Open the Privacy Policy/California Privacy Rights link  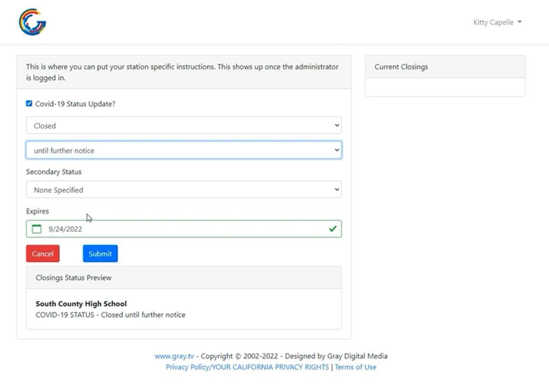pyautogui.click(x=247, y=367)
